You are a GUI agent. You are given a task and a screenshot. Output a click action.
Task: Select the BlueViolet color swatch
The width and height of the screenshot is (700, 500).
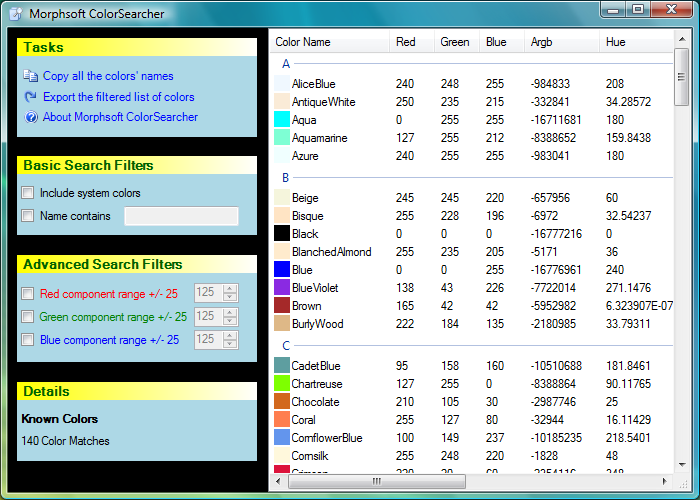tap(282, 288)
